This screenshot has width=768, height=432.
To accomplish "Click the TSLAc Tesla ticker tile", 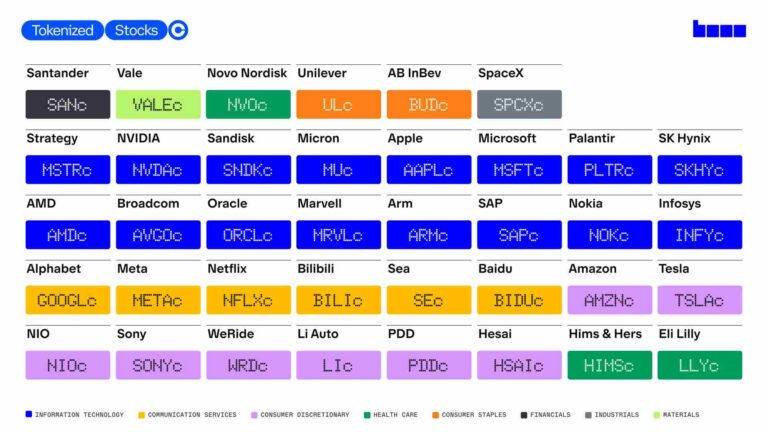I will click(699, 300).
